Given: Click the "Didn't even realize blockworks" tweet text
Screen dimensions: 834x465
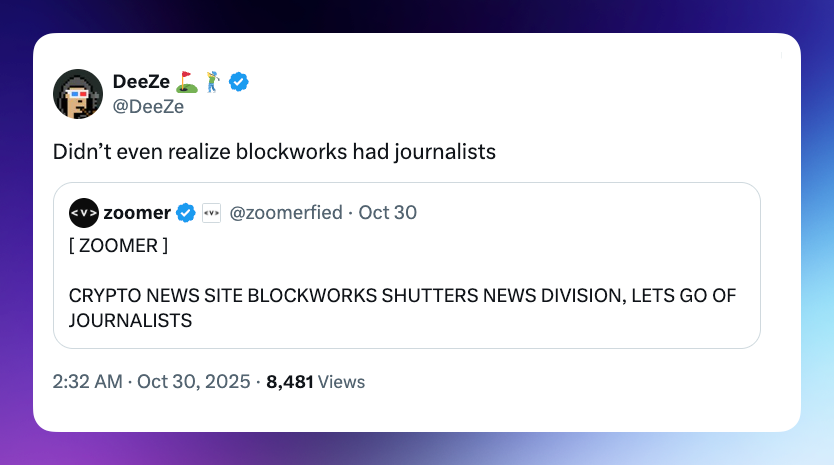Looking at the screenshot, I should 274,151.
